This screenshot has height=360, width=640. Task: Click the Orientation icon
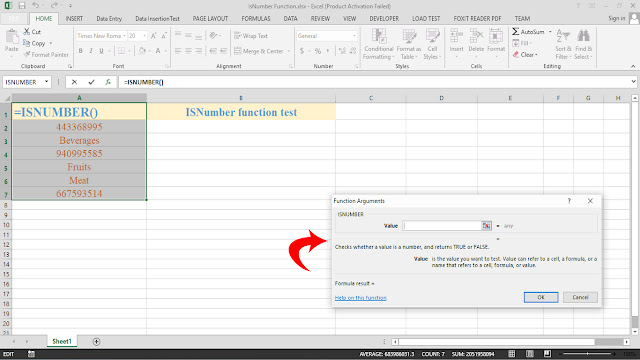coord(213,36)
